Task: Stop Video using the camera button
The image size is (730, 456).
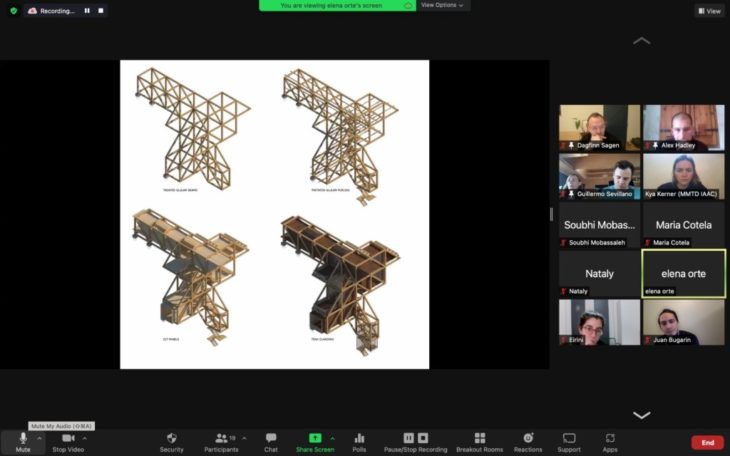Action: (68, 439)
